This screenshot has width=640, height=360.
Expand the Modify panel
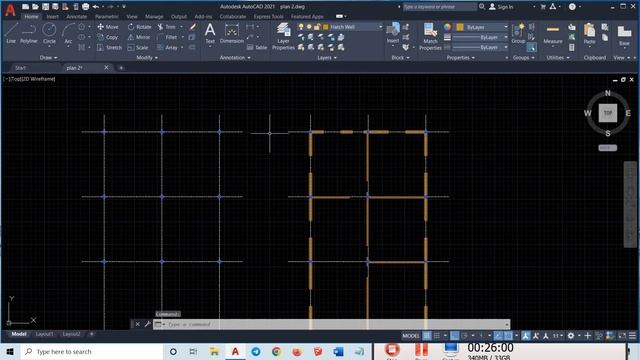point(147,58)
